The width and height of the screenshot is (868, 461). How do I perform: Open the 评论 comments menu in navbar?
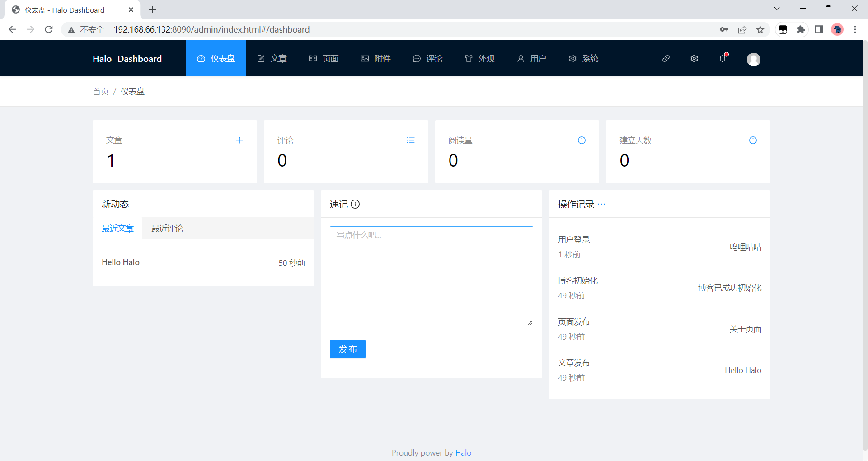(x=428, y=59)
